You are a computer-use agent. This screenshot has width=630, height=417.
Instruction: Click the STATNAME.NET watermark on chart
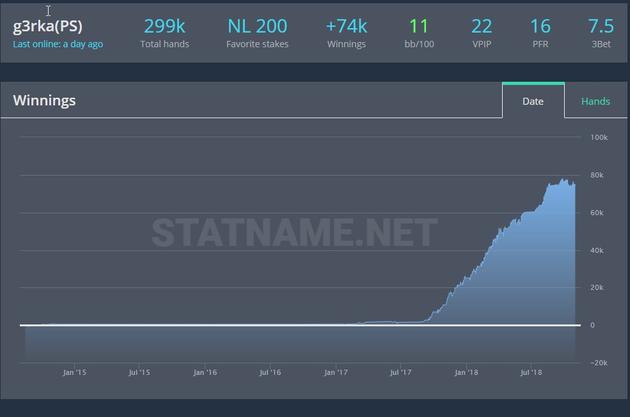[x=294, y=233]
